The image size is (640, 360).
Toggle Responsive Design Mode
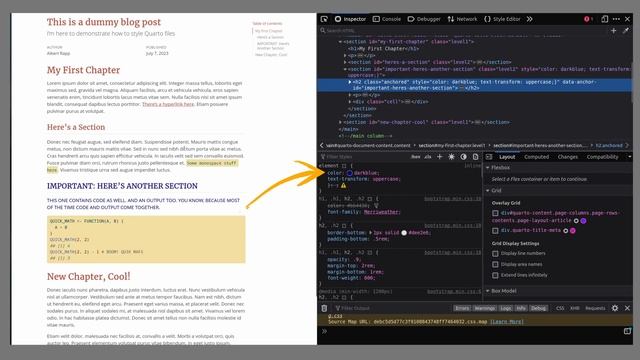[x=605, y=19]
